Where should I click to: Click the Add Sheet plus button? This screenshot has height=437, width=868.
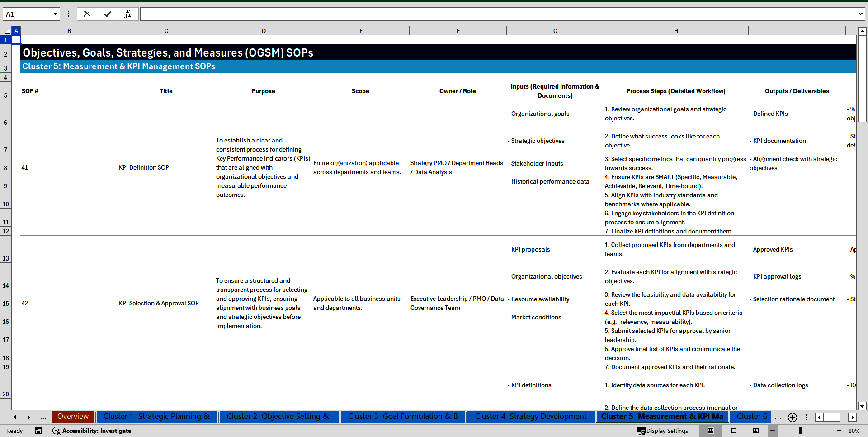click(792, 417)
